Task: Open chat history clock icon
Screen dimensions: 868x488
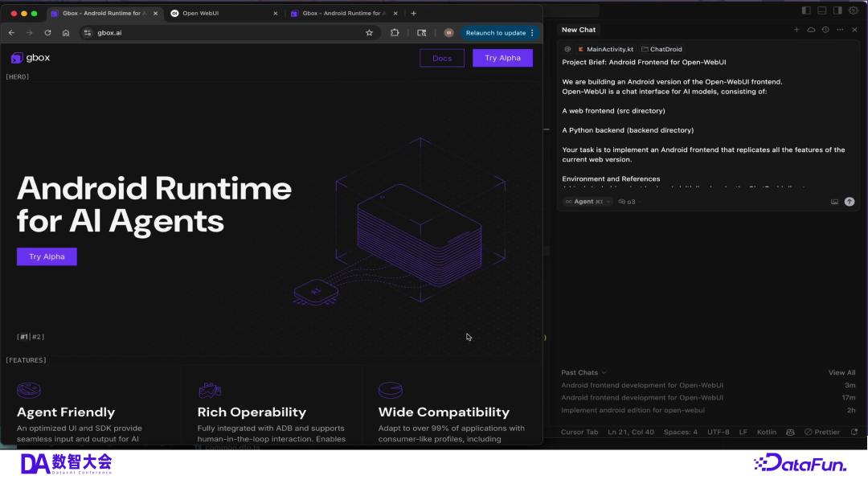Action: 825,30
